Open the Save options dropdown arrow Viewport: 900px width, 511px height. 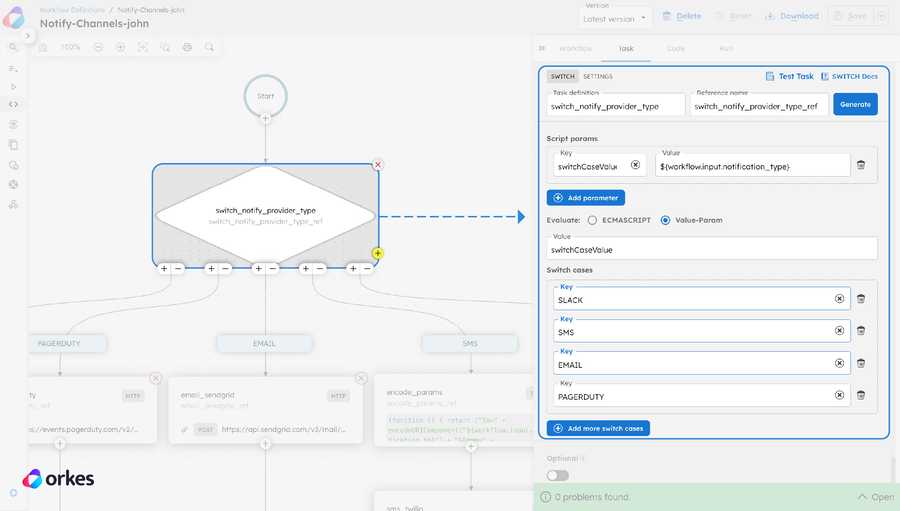882,16
